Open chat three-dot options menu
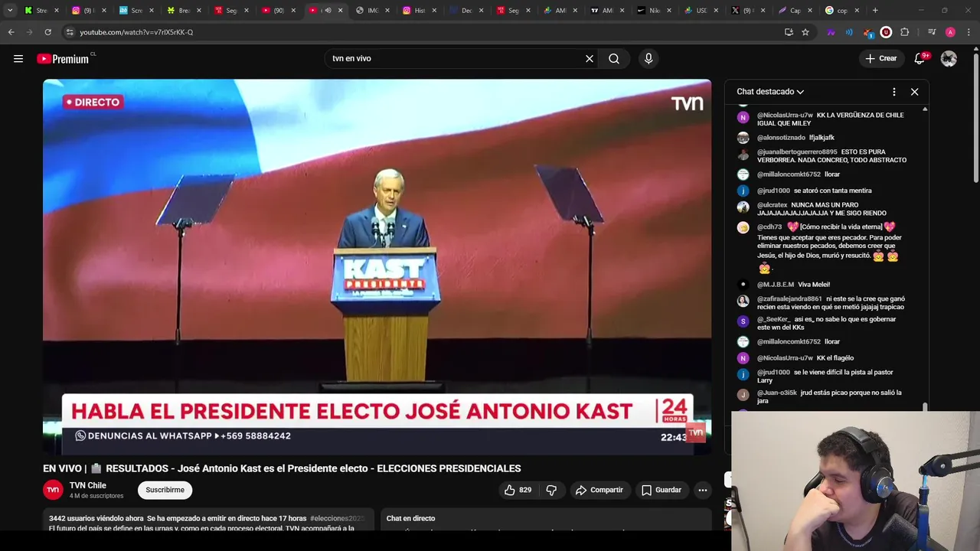Viewport: 980px width, 551px height. pos(893,92)
